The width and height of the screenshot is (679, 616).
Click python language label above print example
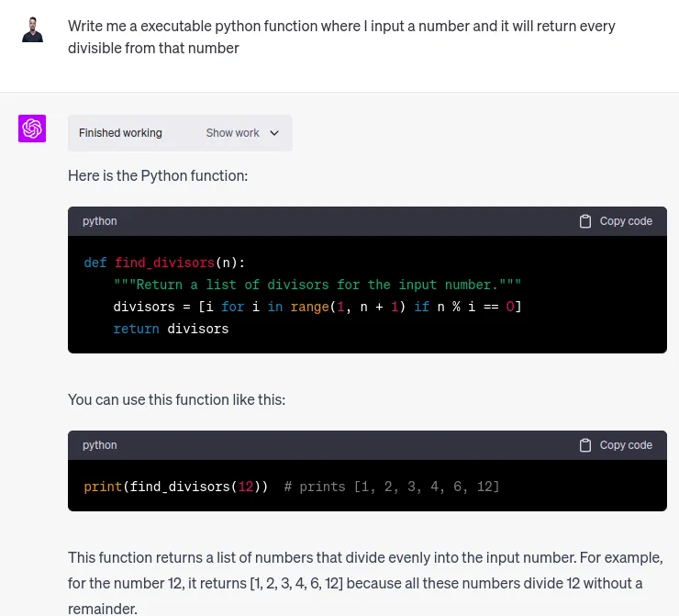100,445
